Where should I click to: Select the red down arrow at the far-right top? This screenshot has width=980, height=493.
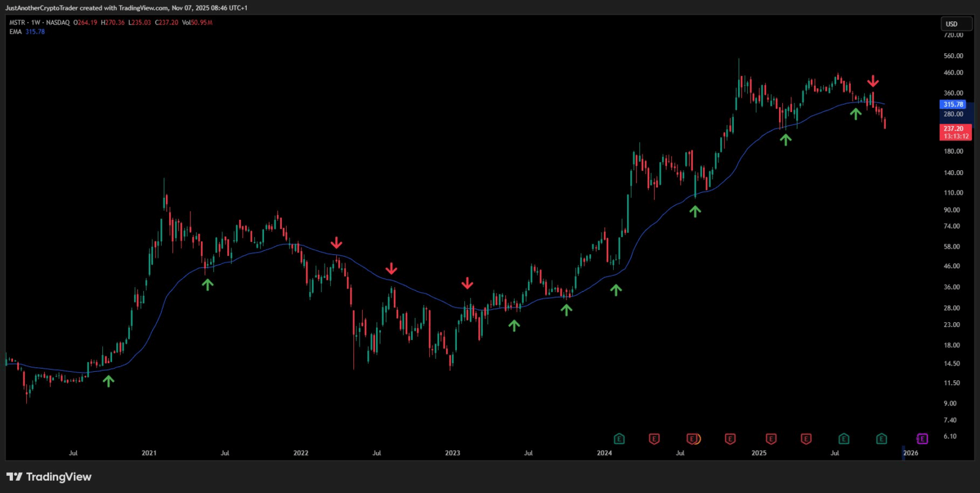tap(873, 81)
